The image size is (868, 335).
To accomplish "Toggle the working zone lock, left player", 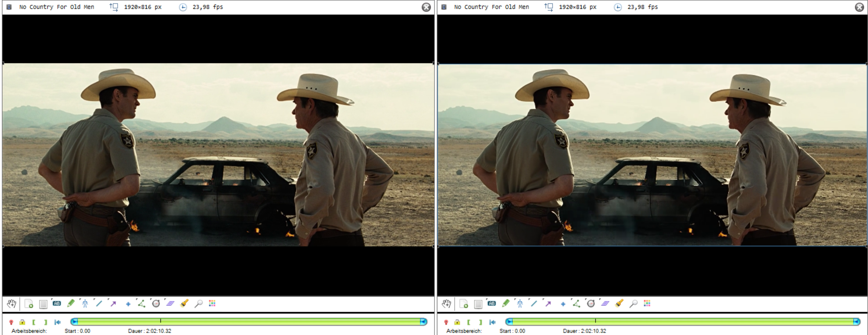I will pos(22,322).
